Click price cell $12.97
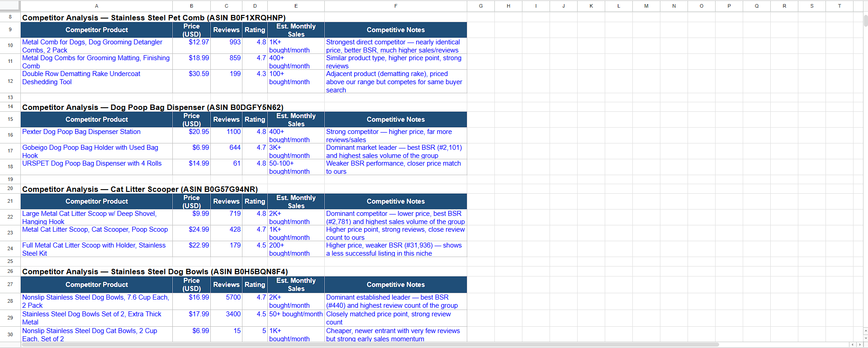 point(191,46)
